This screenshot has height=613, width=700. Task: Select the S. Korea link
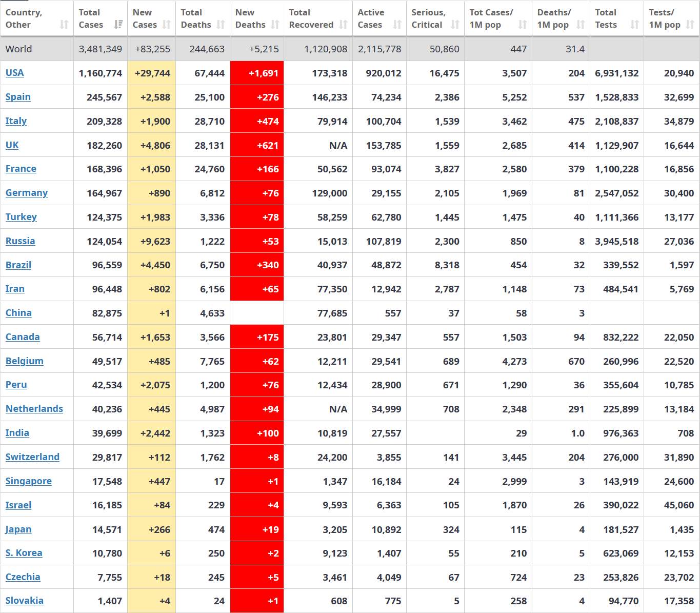click(x=24, y=553)
